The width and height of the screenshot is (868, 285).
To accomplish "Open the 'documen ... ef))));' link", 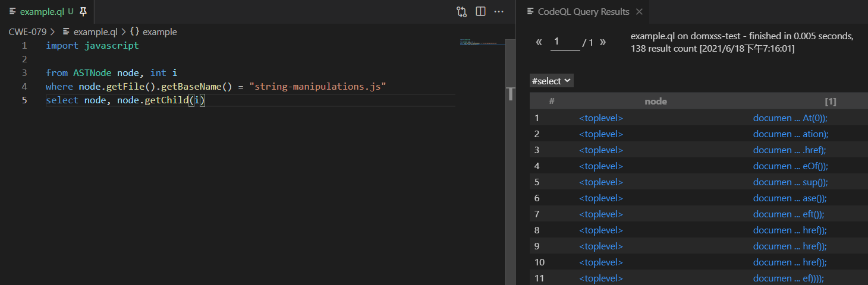I will tap(788, 278).
